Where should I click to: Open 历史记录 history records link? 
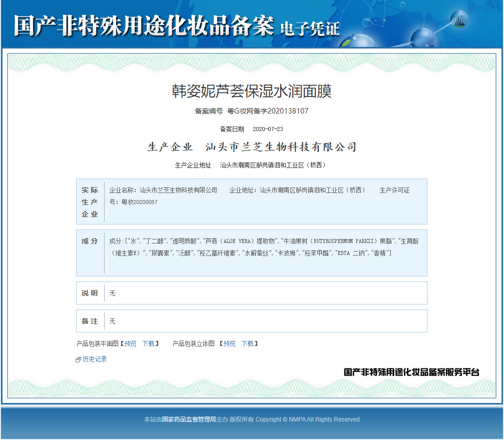(x=95, y=359)
